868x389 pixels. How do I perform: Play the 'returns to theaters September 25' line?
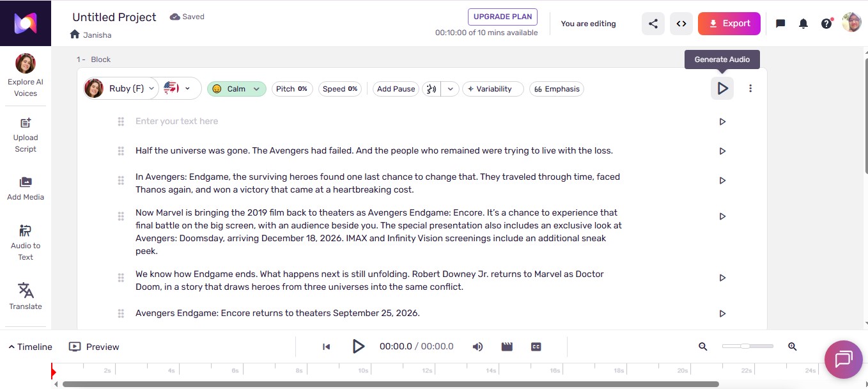(722, 314)
